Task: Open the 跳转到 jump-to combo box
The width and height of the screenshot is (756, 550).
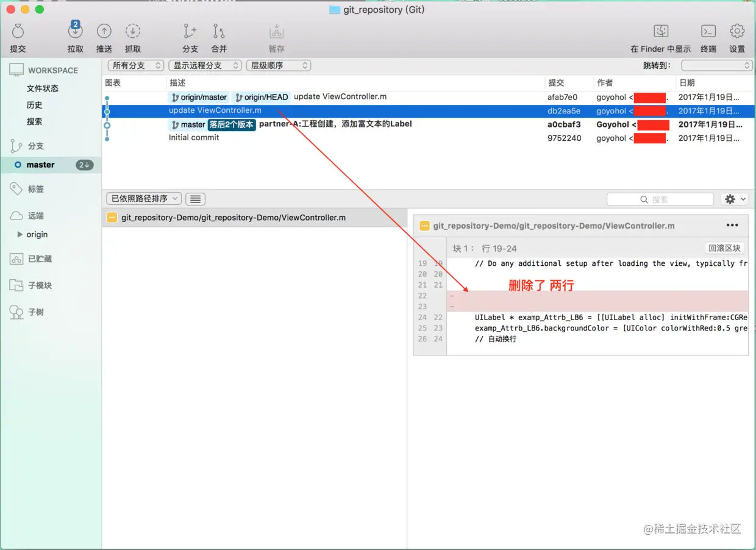Action: click(x=717, y=65)
